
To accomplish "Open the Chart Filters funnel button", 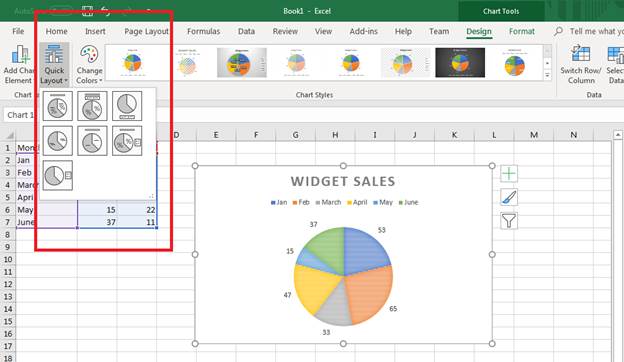I will tap(509, 221).
